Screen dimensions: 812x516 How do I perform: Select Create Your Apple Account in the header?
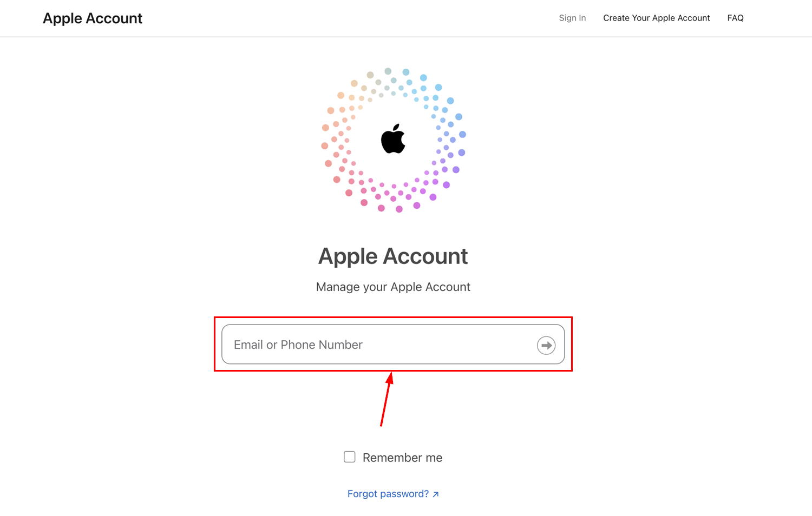(657, 18)
